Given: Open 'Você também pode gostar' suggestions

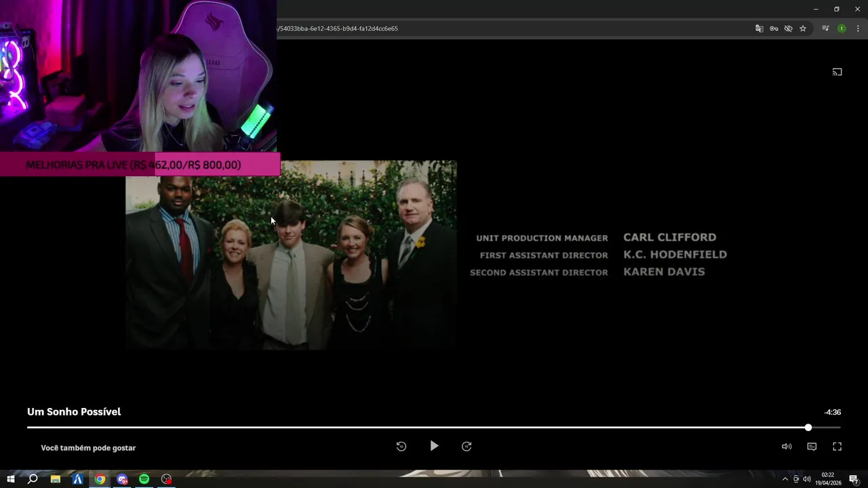Looking at the screenshot, I should 88,448.
